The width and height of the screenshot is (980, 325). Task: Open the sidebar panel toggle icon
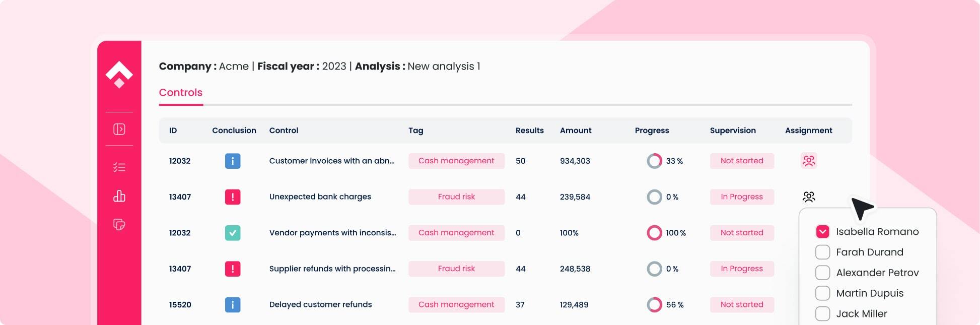coord(119,129)
